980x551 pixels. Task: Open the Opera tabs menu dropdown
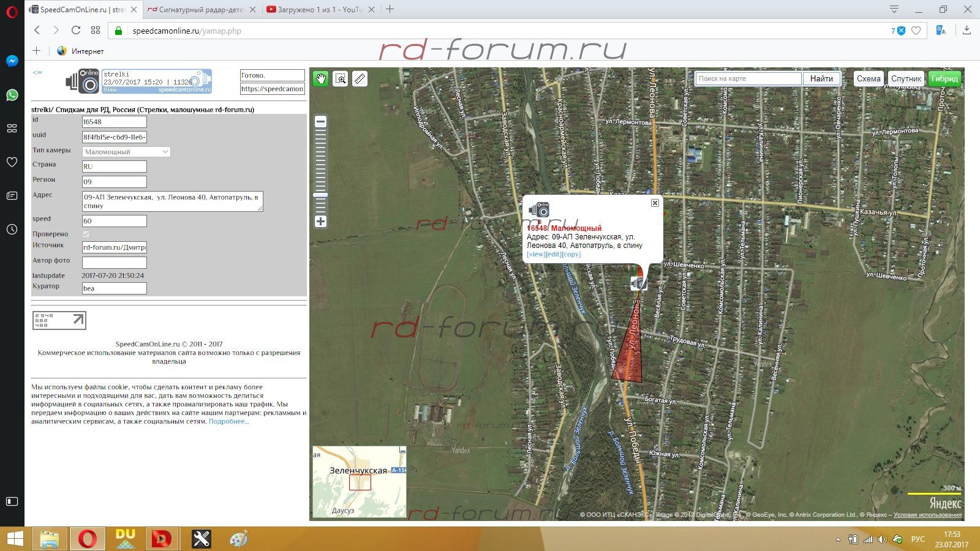pyautogui.click(x=894, y=9)
